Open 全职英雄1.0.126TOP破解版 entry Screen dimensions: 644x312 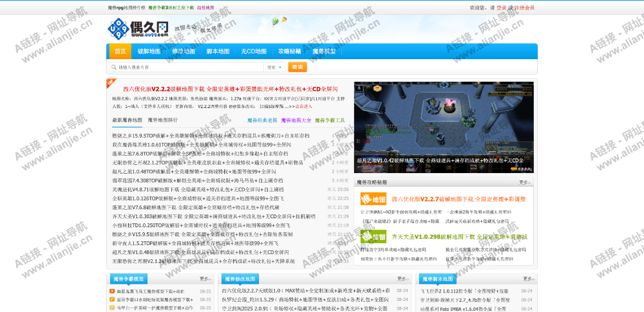[198, 199]
